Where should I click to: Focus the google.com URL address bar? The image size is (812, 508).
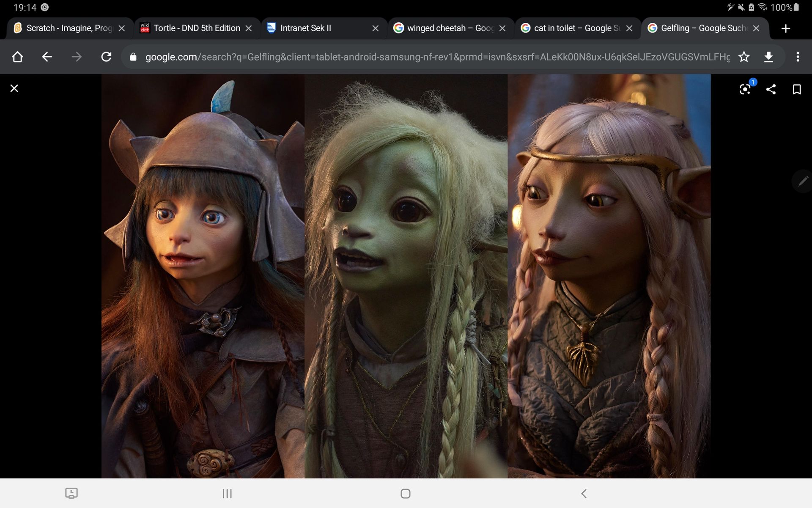[437, 57]
